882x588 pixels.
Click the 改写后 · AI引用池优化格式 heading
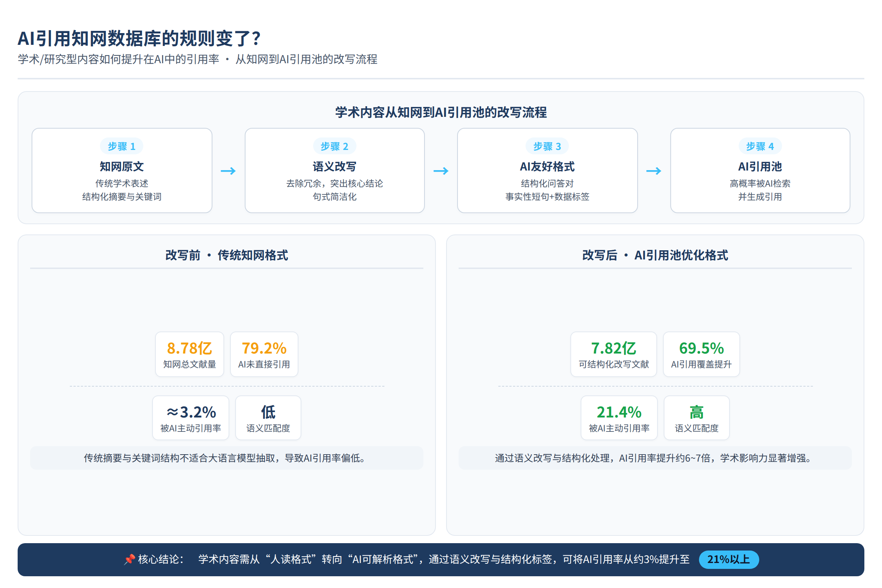point(655,255)
